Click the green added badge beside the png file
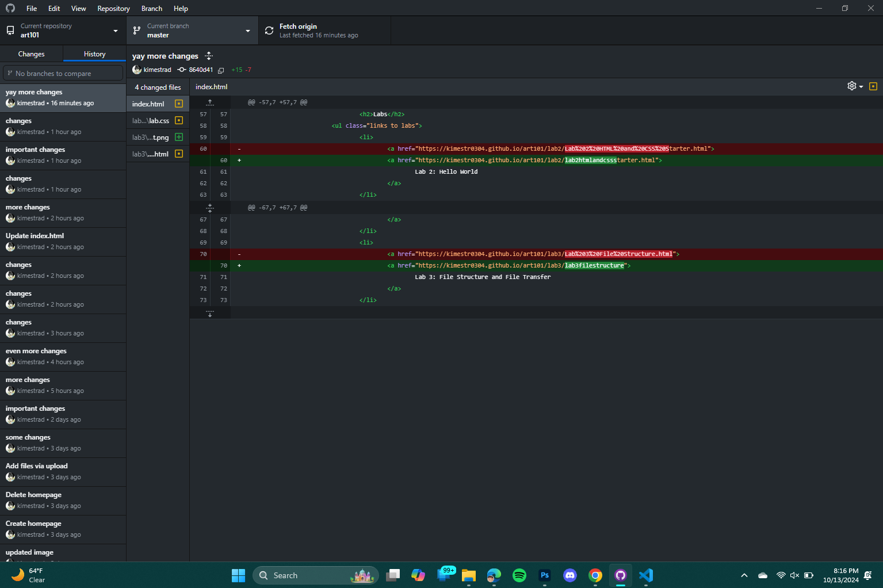Viewport: 883px width, 588px height. (x=178, y=137)
